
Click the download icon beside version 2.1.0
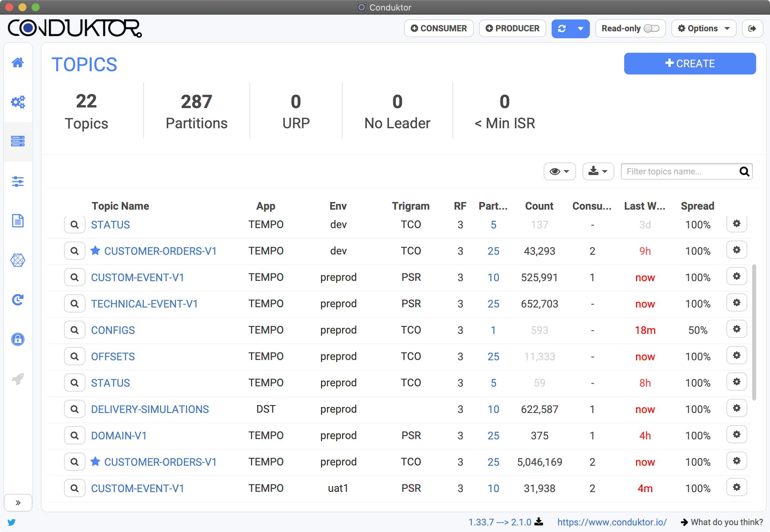[x=539, y=522]
